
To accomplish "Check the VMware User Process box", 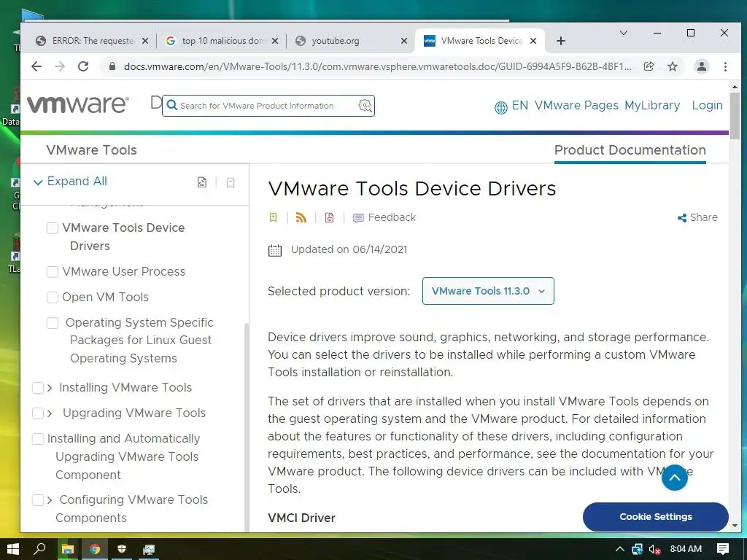I will [x=53, y=272].
